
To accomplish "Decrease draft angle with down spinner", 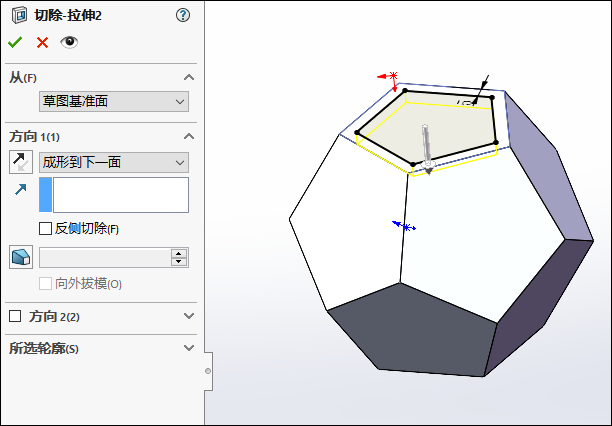I will 179,262.
